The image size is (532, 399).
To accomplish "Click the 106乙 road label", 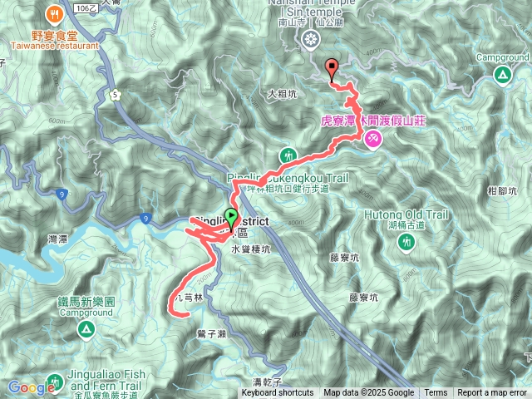I will pos(86,8).
